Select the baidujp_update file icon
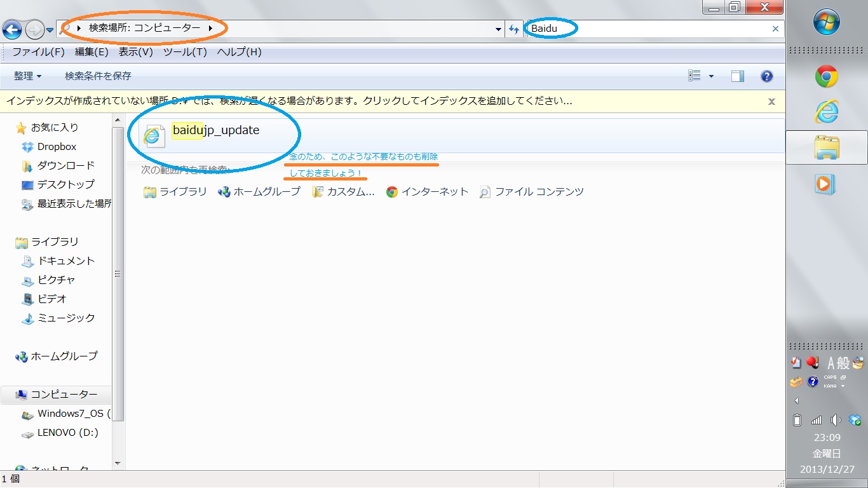Viewport: 868px width, 488px height. point(153,136)
